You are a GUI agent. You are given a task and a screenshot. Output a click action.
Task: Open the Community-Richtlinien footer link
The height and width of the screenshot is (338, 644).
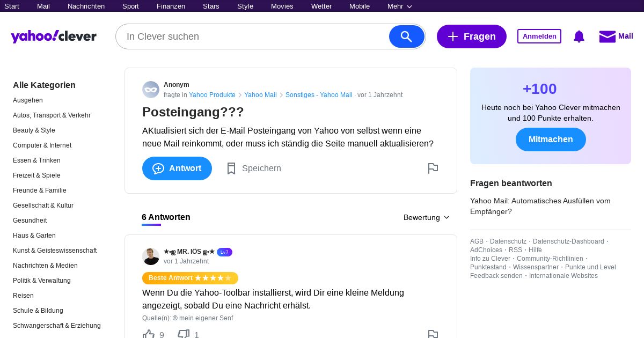click(x=551, y=259)
